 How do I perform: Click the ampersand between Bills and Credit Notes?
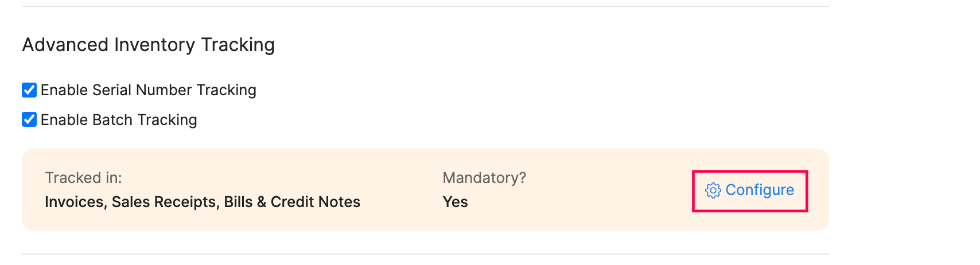pyautogui.click(x=262, y=202)
